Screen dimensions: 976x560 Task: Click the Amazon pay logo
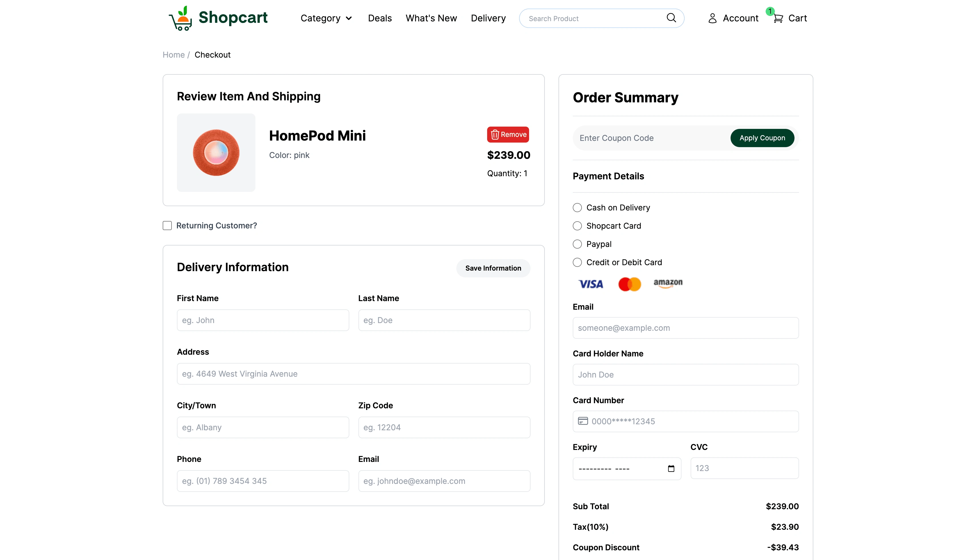(x=668, y=283)
